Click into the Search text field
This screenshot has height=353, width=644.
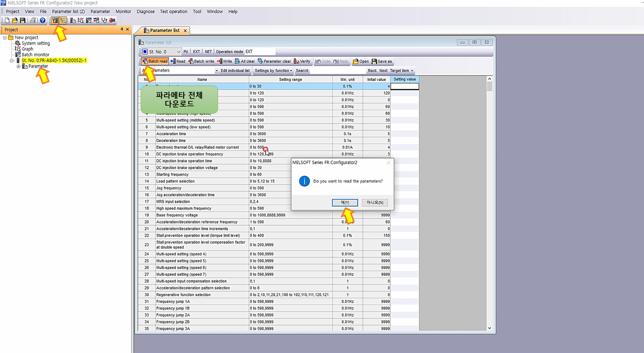tap(338, 71)
